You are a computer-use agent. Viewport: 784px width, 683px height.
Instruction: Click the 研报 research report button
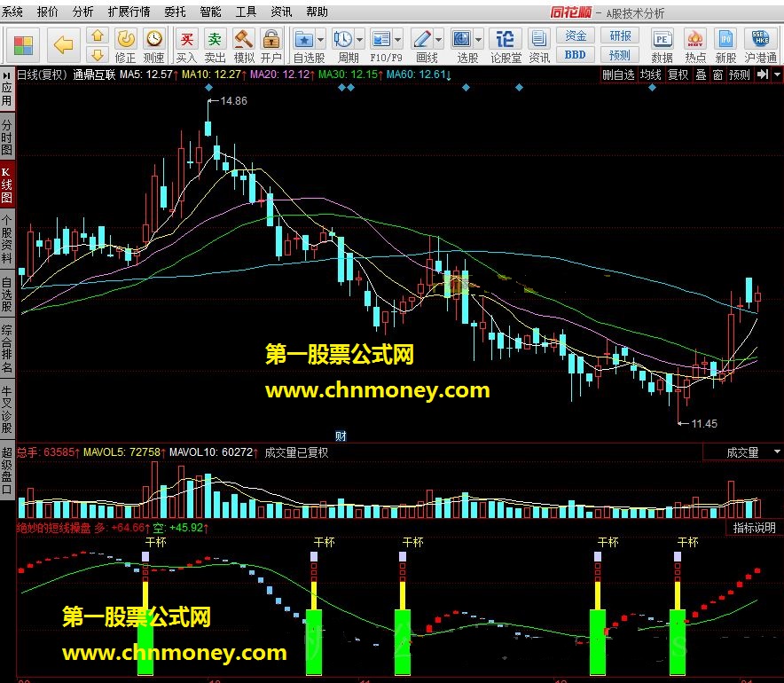[x=620, y=36]
